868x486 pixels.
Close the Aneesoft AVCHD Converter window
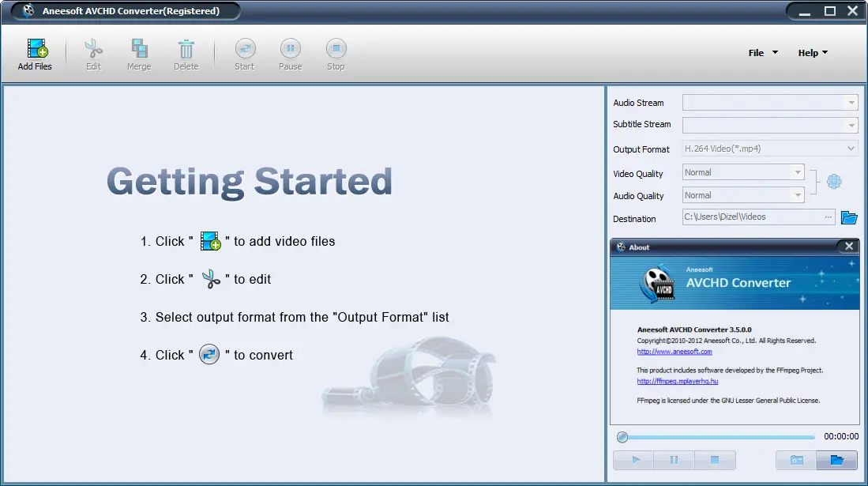tap(852, 10)
